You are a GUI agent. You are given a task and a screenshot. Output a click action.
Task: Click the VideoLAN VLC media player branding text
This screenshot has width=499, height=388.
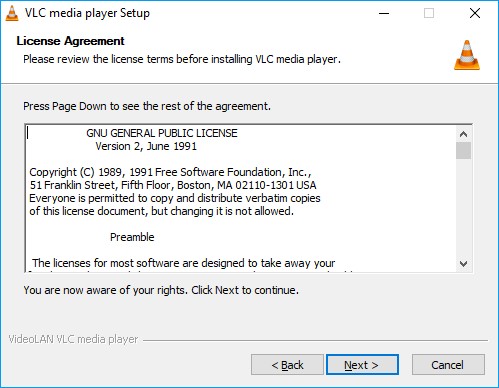tap(73, 339)
